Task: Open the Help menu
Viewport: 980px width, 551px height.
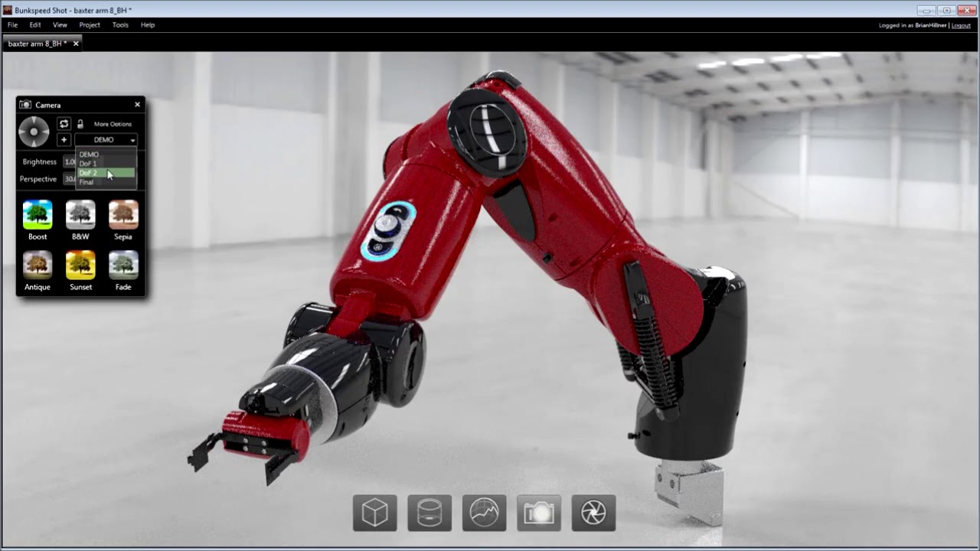Action: (148, 25)
